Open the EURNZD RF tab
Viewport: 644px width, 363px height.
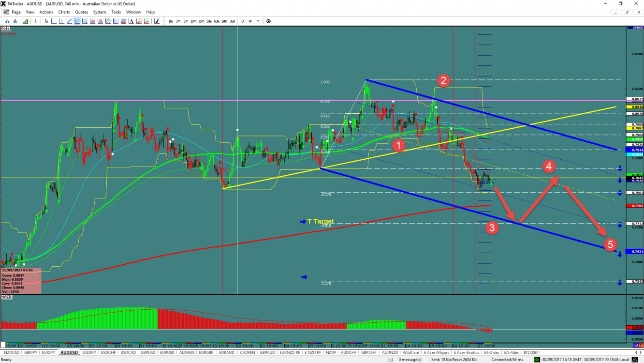tap(290, 352)
